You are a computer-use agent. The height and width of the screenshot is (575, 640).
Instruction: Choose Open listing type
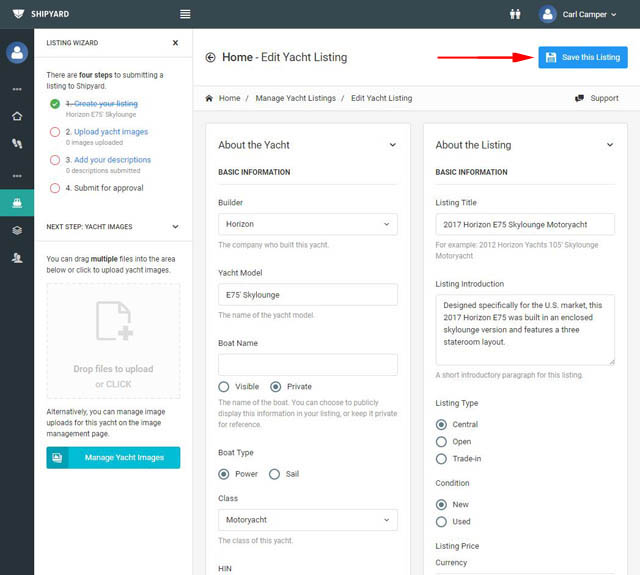(x=442, y=441)
